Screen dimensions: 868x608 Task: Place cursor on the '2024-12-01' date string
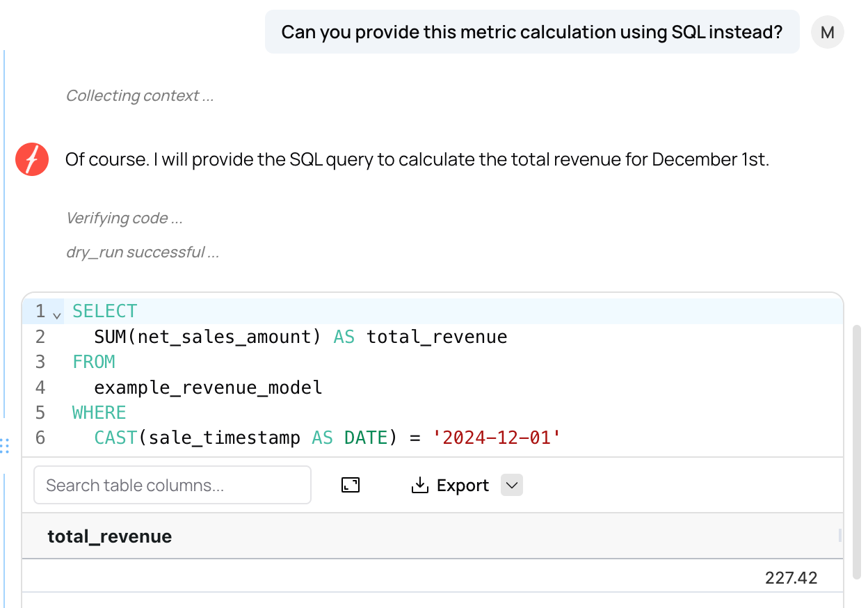pyautogui.click(x=496, y=438)
